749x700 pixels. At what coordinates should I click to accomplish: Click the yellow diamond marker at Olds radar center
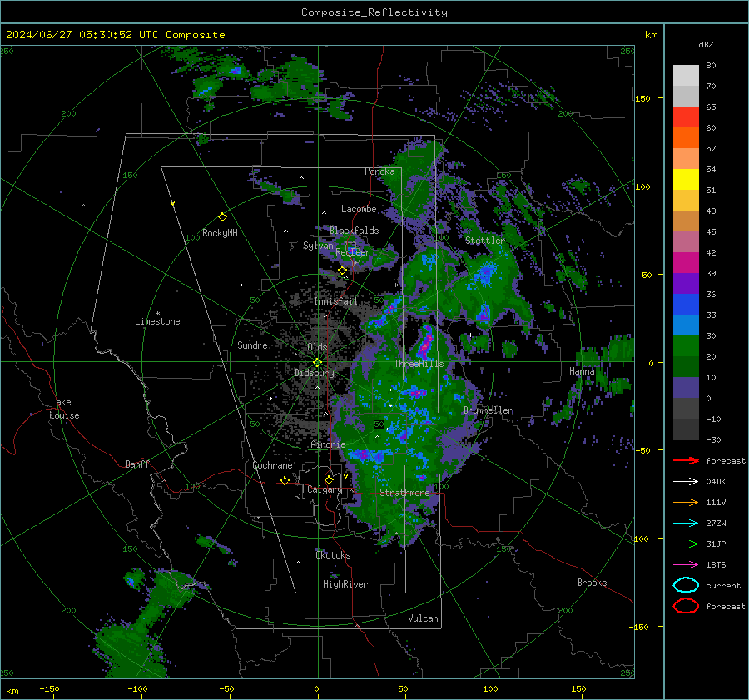click(x=317, y=363)
